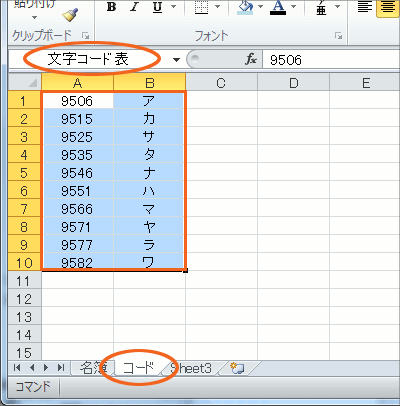Toggle italic formatting

click(135, 7)
